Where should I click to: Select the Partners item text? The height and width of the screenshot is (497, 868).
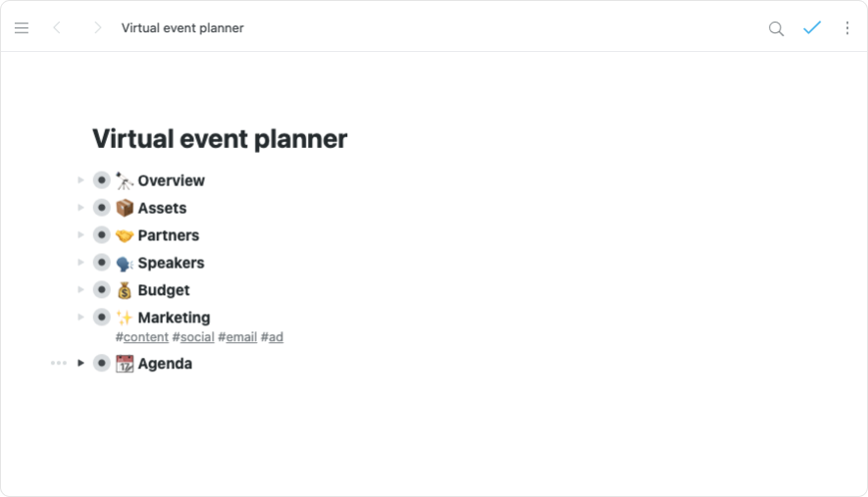168,235
